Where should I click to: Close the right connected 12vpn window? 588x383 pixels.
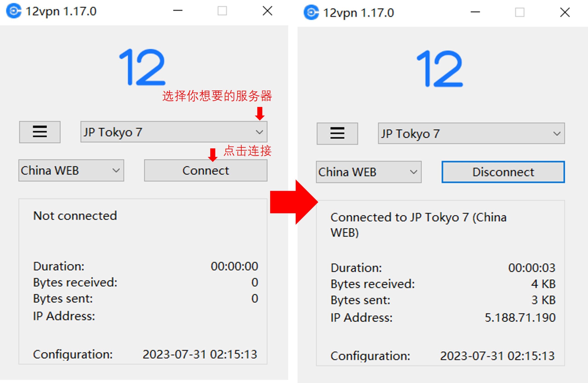(565, 12)
